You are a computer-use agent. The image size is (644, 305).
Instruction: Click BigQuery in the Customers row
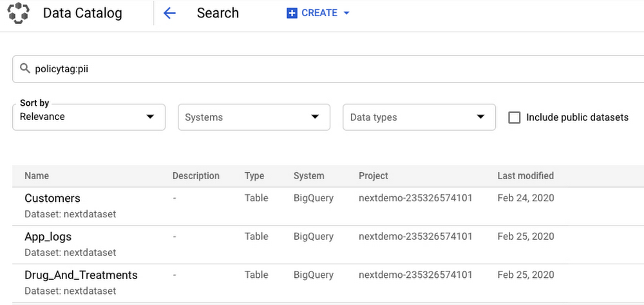(314, 199)
